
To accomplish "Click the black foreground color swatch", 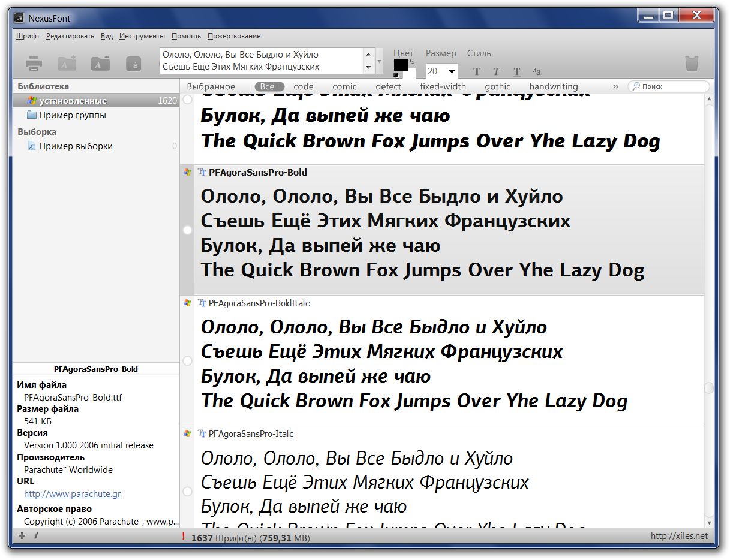I will tap(400, 65).
